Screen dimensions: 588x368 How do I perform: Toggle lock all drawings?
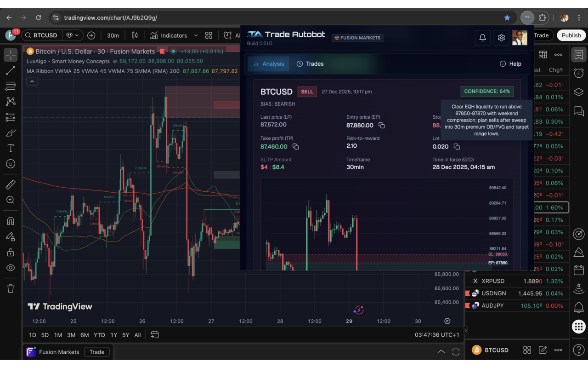click(x=11, y=252)
